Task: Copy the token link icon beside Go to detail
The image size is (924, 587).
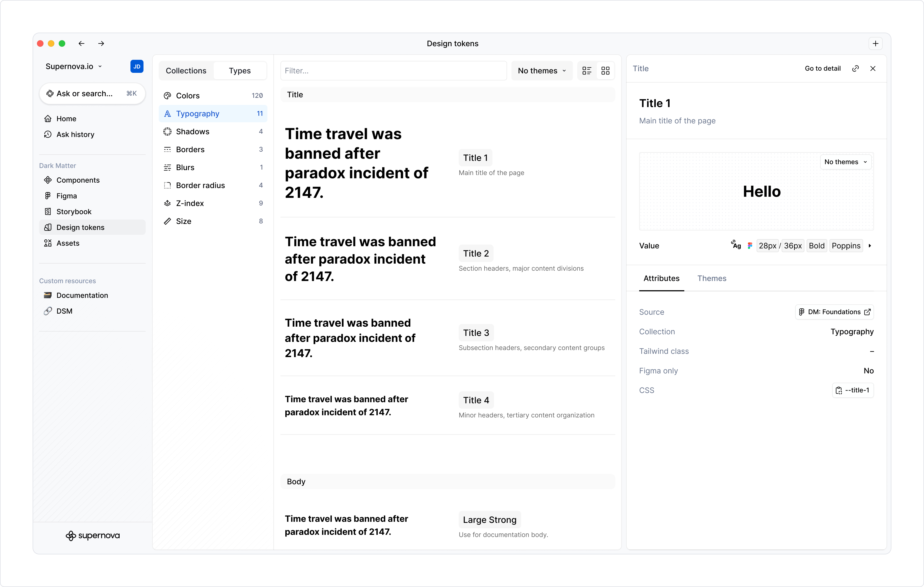Action: (856, 68)
